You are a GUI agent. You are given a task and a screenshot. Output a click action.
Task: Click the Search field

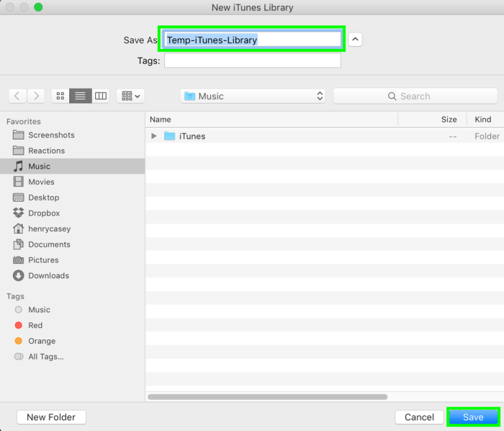[x=415, y=96]
